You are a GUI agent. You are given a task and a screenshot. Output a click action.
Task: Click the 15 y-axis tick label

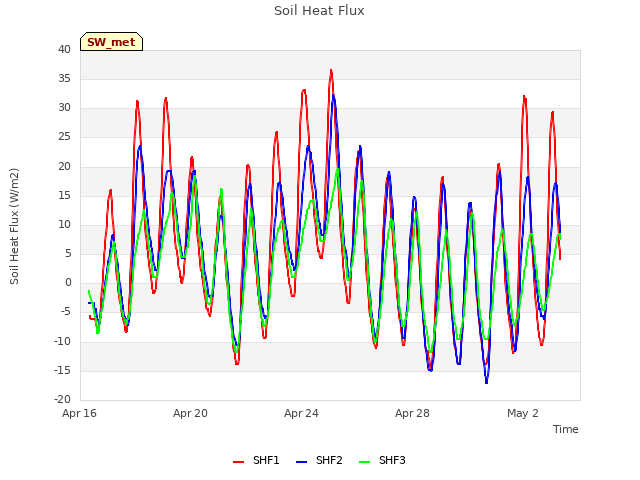[x=64, y=196]
